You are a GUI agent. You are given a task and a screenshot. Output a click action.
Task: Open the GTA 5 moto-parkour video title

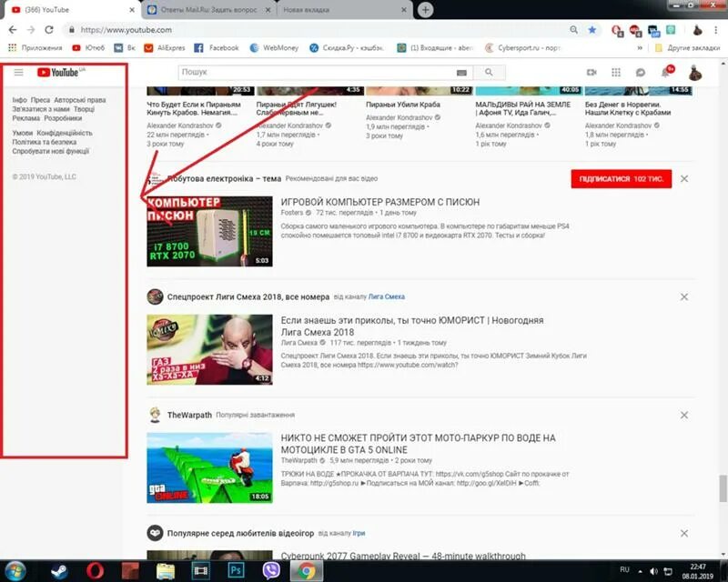pyautogui.click(x=418, y=444)
